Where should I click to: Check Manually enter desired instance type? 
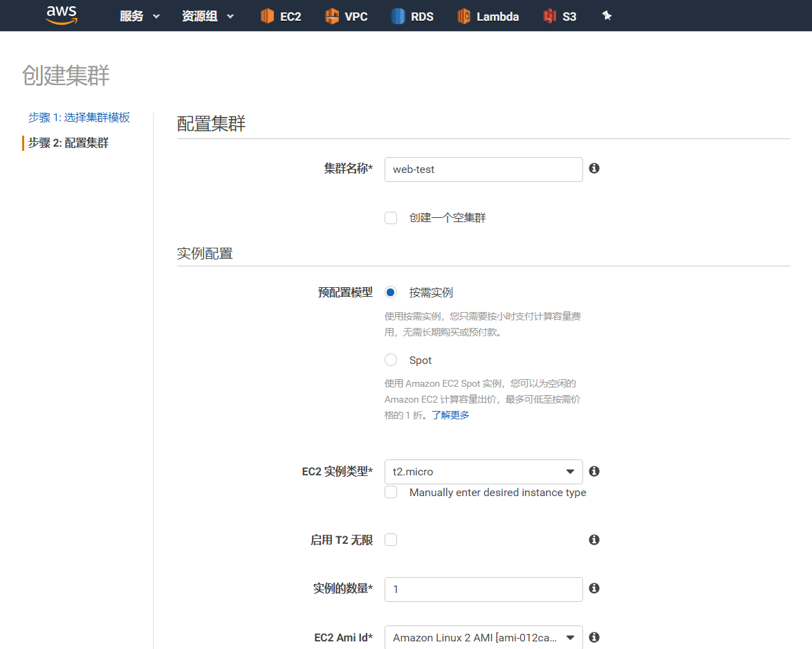point(391,492)
